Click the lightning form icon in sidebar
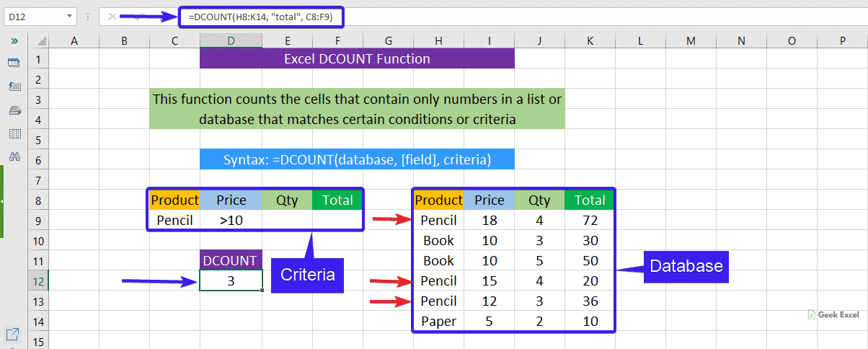Image resolution: width=868 pixels, height=349 pixels. coord(14,87)
